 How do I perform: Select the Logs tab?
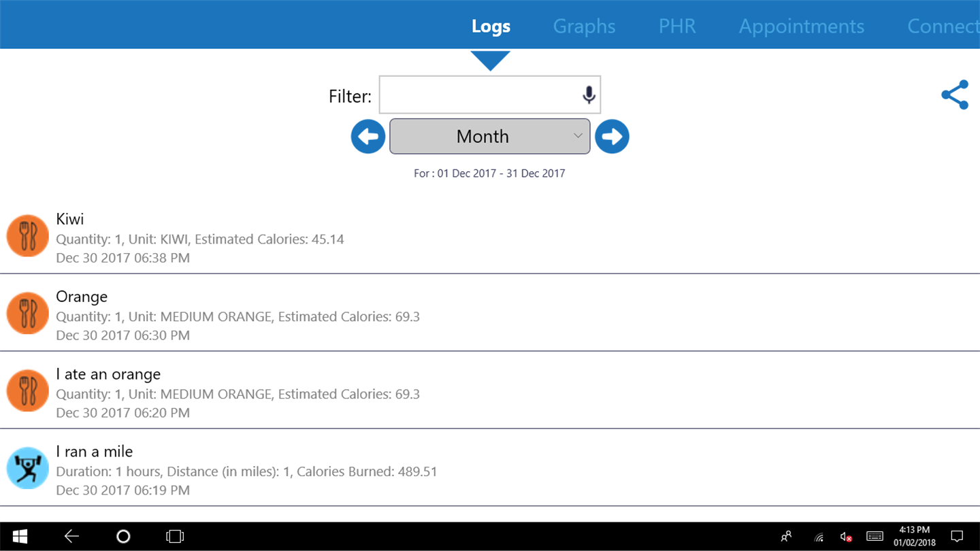491,26
